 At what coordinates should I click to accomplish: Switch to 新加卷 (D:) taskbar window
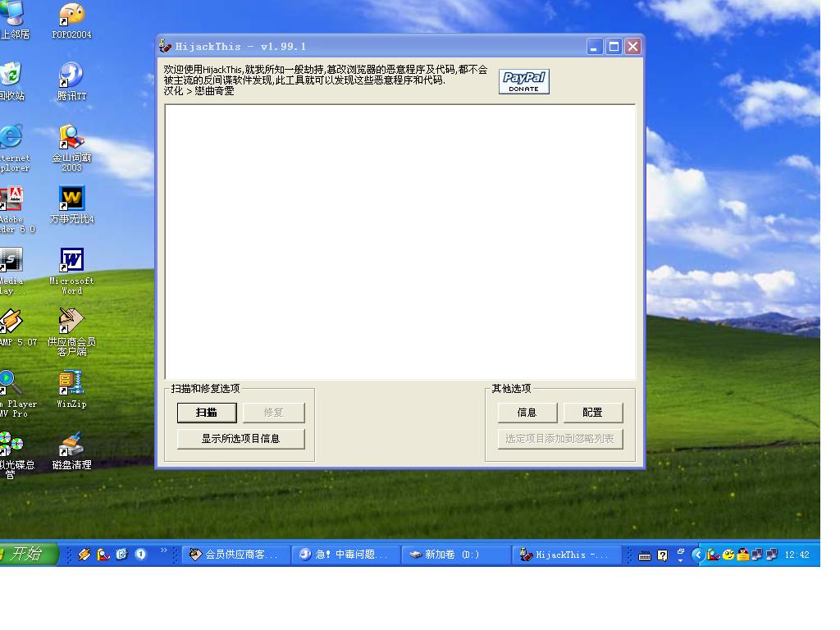pos(456,555)
